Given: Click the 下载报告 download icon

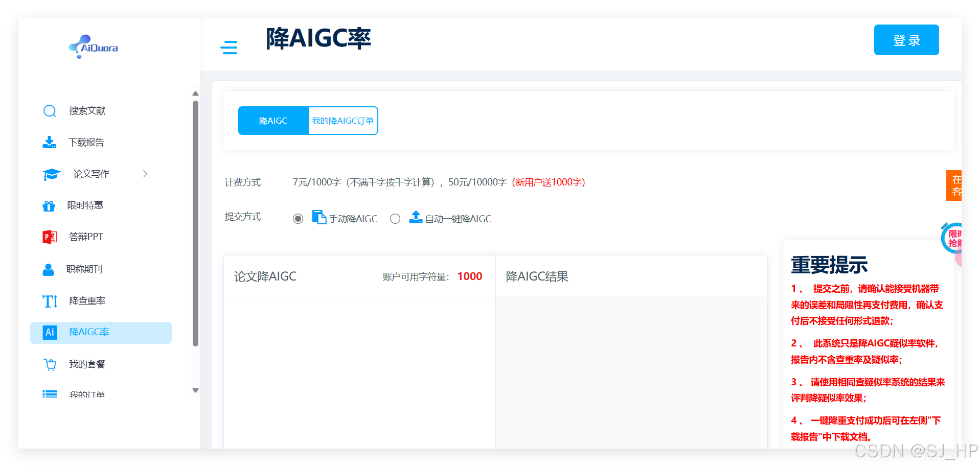Looking at the screenshot, I should (x=49, y=142).
